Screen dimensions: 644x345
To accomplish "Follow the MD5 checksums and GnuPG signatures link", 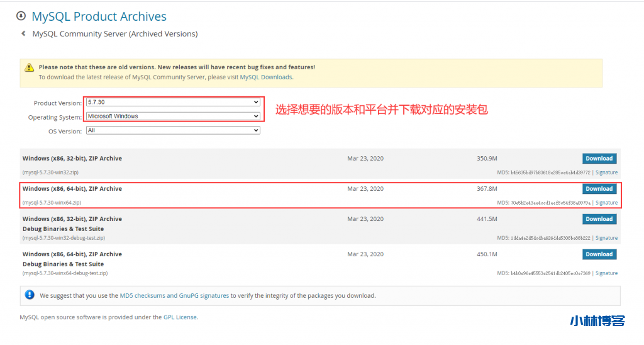I will tap(174, 295).
